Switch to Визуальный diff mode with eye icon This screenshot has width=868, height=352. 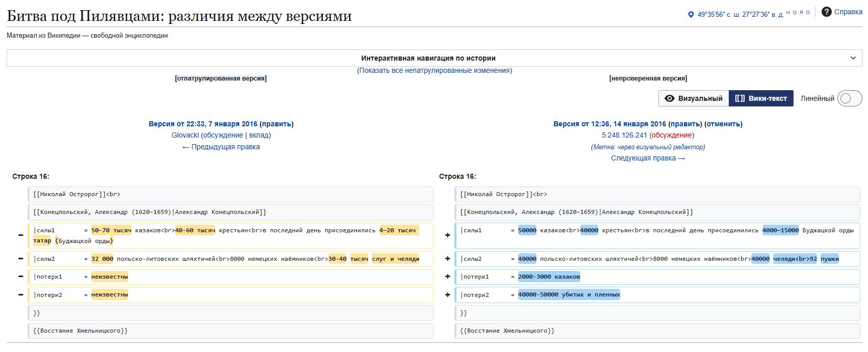[x=694, y=98]
